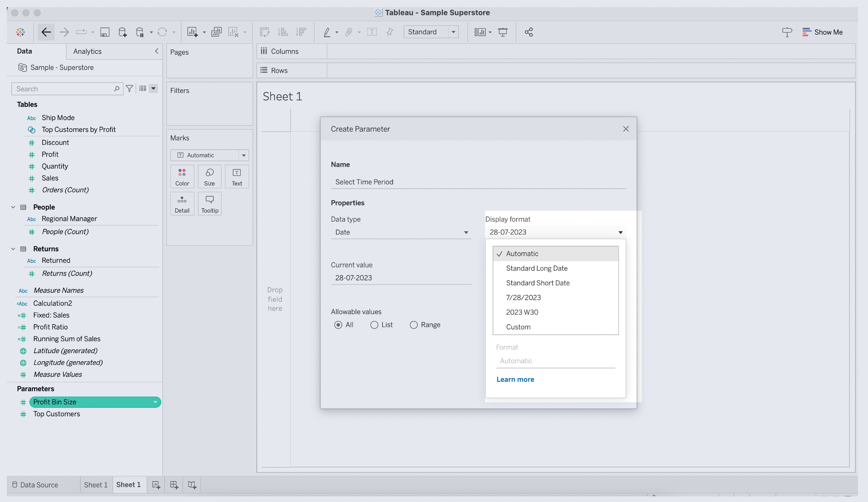Switch to the Analytics tab
This screenshot has height=502, width=868.
click(87, 51)
